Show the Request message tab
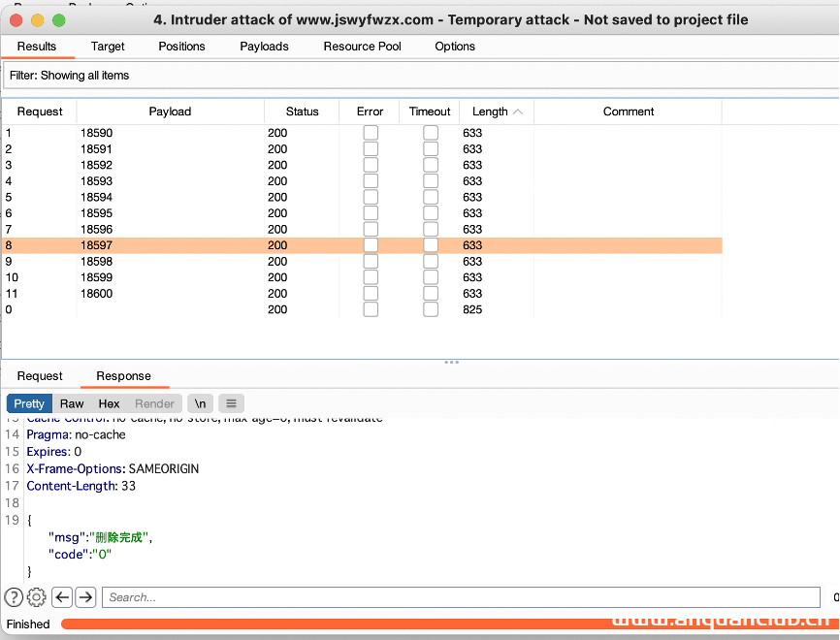The height and width of the screenshot is (640, 840). (40, 375)
